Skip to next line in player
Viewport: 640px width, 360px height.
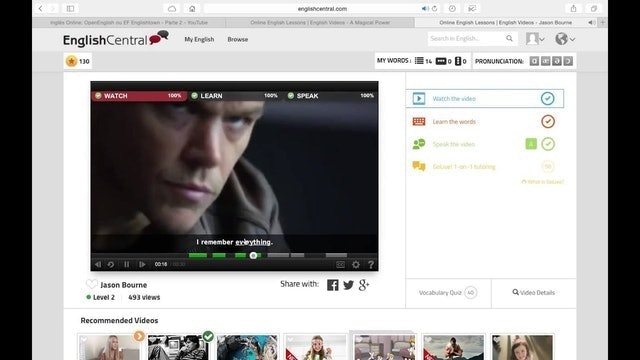click(x=142, y=264)
